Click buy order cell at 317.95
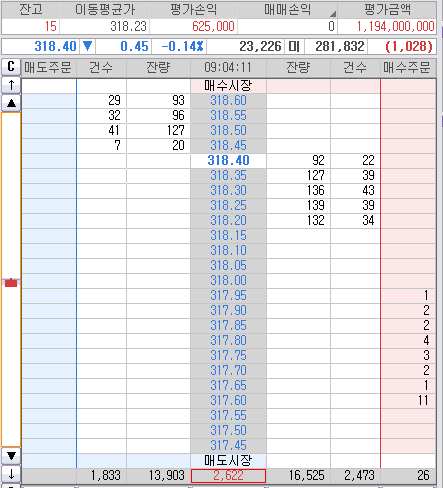This screenshot has width=443, height=488. coord(408,296)
